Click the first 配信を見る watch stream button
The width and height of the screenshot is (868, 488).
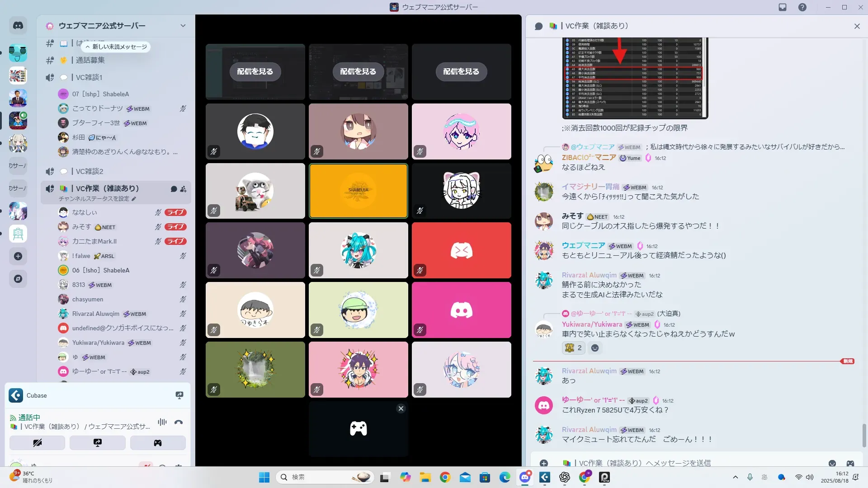(255, 71)
